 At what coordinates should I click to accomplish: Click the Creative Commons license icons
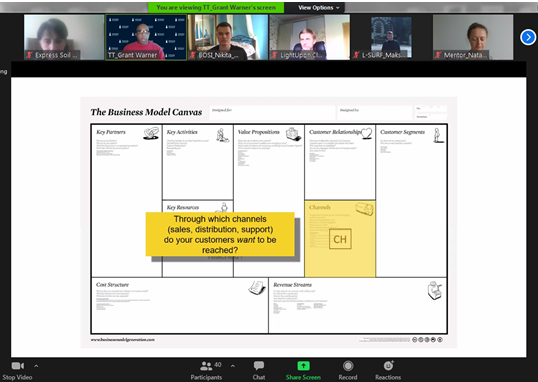pos(428,340)
